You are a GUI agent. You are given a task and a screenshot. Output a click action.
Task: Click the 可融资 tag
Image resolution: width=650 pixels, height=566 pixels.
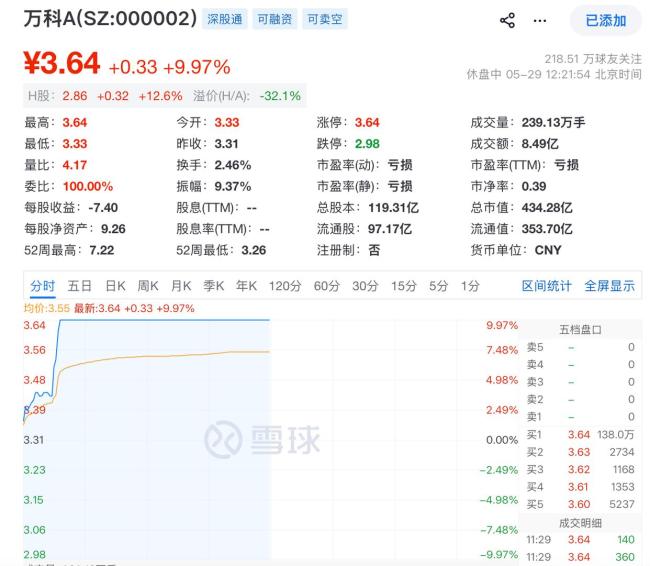coord(274,19)
